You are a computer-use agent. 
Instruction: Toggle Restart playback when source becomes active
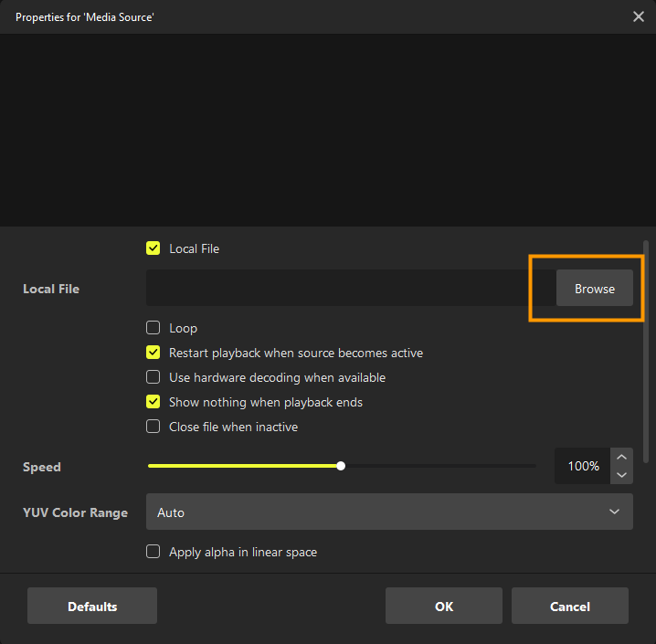point(153,353)
